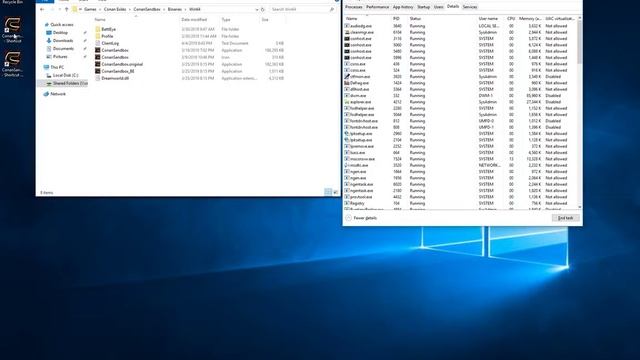This screenshot has width=640, height=360.
Task: Select the Defrag.exe process icon
Action: 347,83
